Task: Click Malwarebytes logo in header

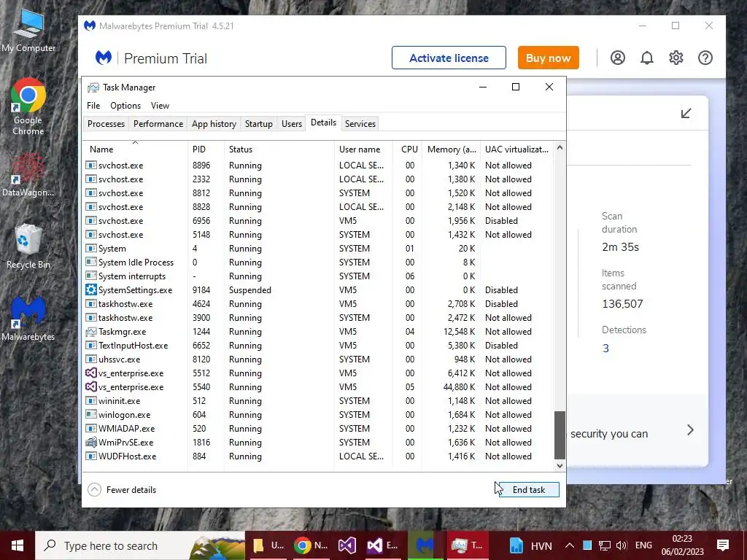Action: [104, 58]
